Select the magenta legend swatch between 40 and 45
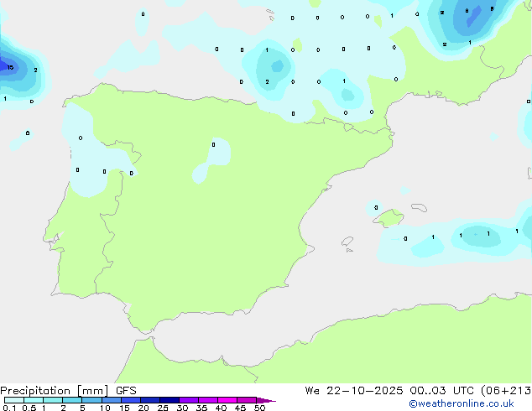 227,400
